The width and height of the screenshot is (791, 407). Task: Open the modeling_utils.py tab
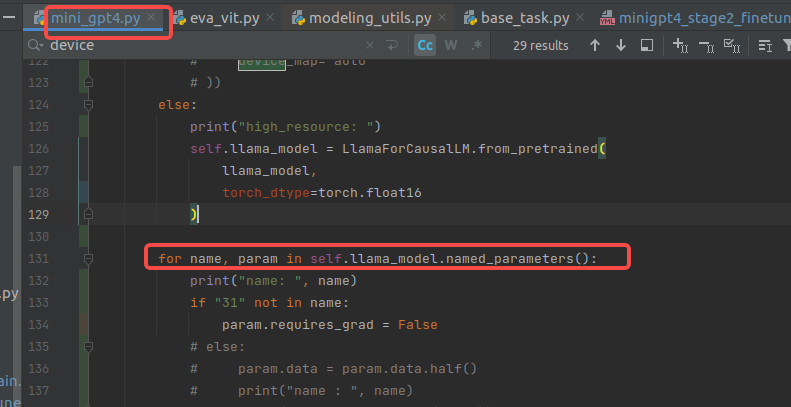pos(370,19)
